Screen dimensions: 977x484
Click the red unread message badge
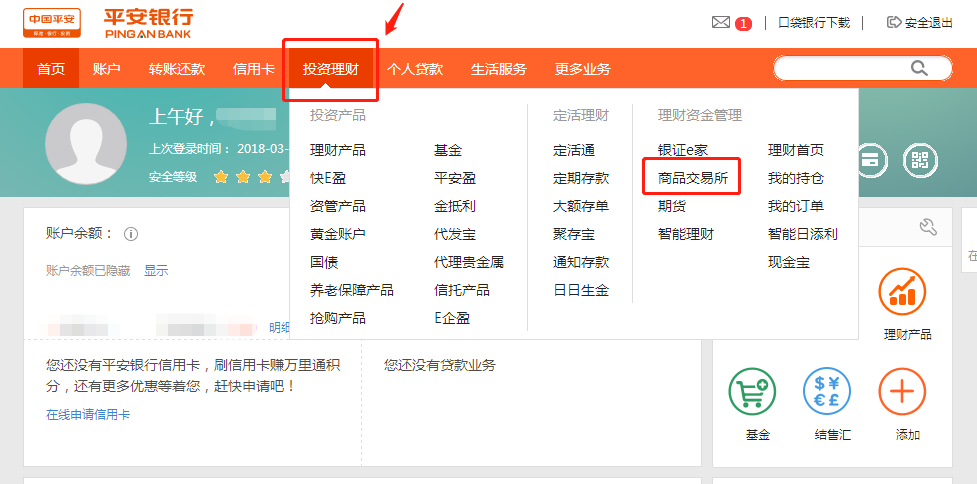743,24
